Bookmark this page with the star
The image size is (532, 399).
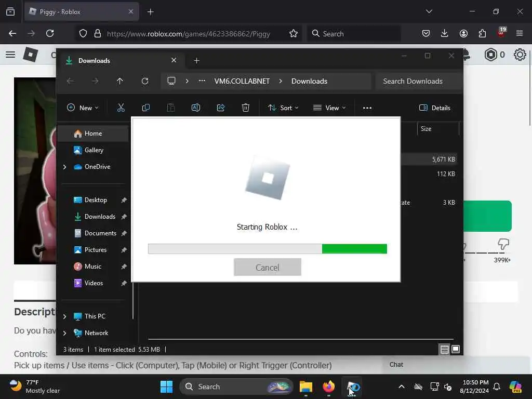[294, 33]
